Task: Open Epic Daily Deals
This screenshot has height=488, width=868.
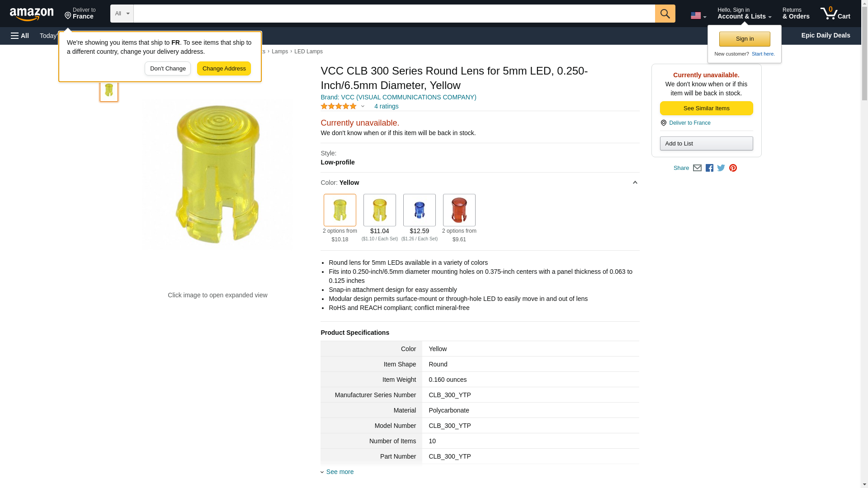Action: (826, 35)
